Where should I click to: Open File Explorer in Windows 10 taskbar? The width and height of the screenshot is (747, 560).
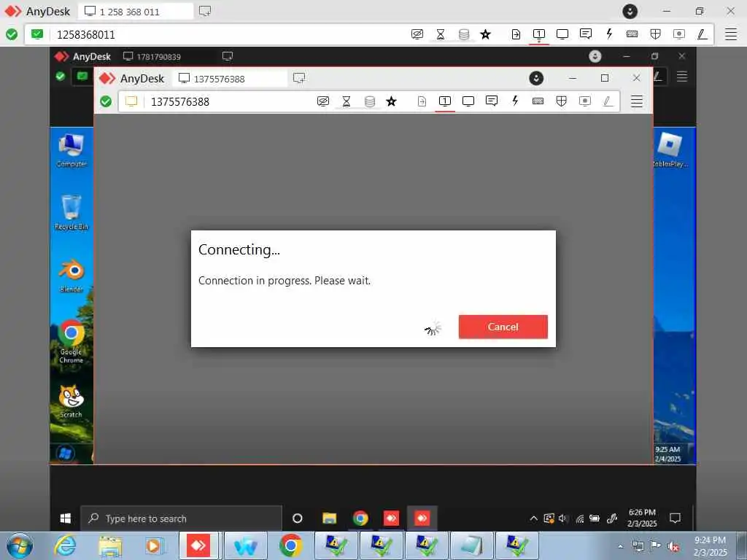[329, 518]
